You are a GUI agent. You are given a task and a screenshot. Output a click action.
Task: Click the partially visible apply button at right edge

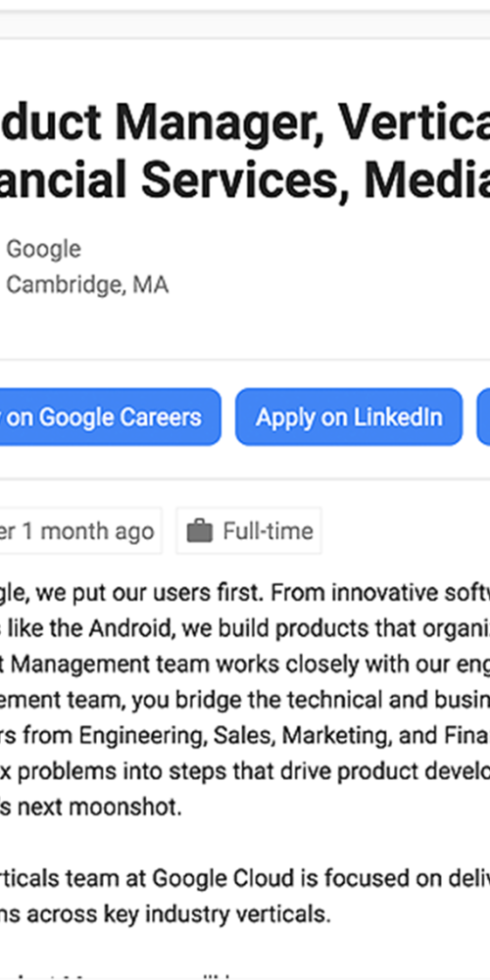484,416
